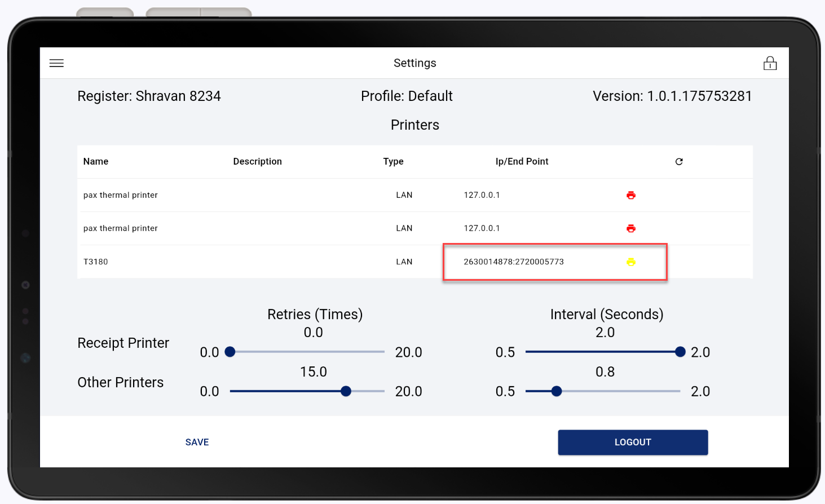This screenshot has height=504, width=825.
Task: Click the red printer icon for first pax thermal printer
Action: tap(630, 195)
